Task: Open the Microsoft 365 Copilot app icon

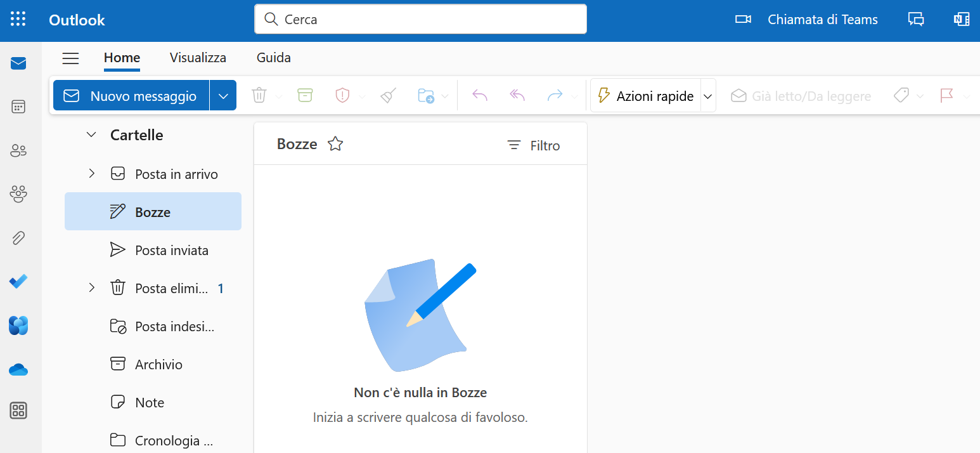Action: coord(18,325)
